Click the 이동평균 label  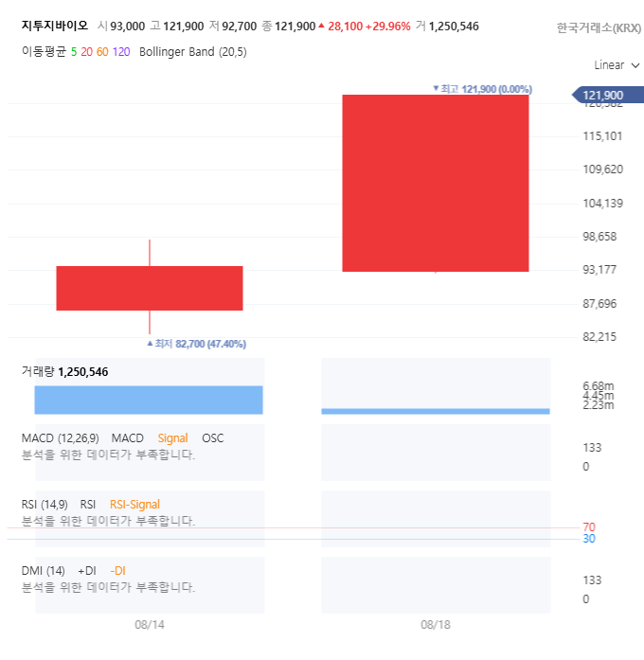[x=44, y=52]
